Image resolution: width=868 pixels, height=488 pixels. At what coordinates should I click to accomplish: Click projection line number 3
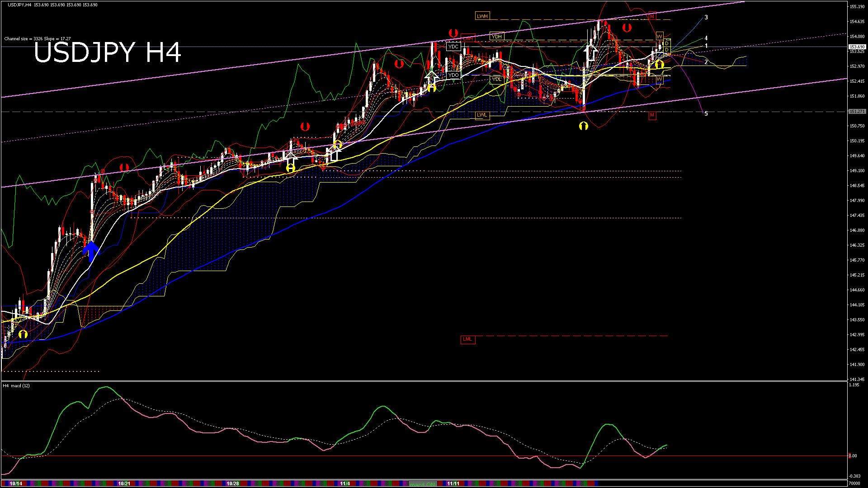click(x=706, y=18)
